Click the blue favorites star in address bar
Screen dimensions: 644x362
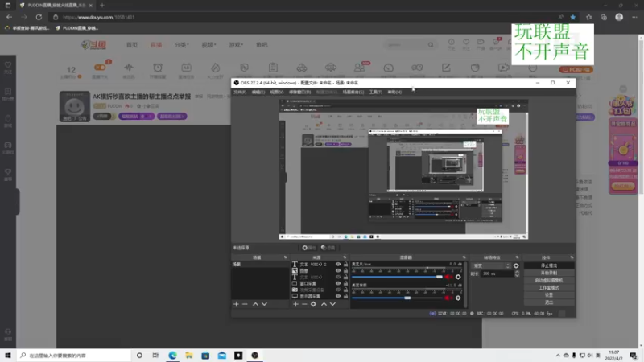(573, 17)
